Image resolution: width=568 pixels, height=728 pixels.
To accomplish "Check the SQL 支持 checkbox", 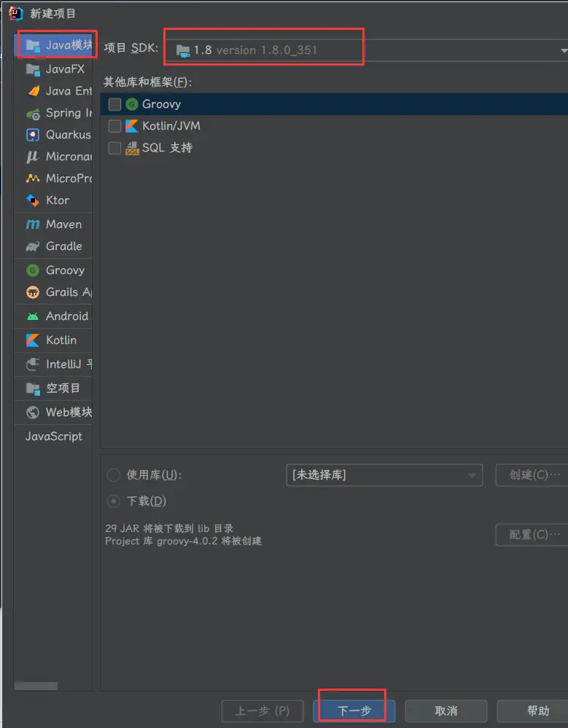I will [x=114, y=148].
